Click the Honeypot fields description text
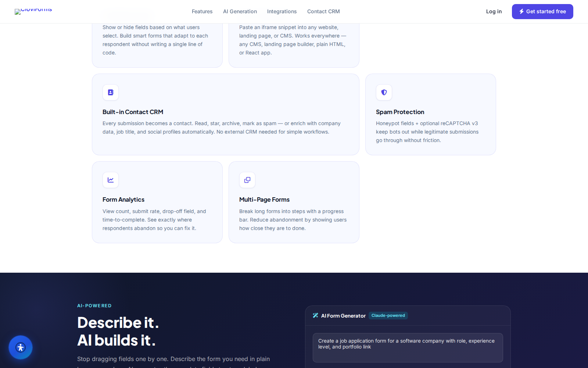The height and width of the screenshot is (368, 588). click(x=427, y=132)
